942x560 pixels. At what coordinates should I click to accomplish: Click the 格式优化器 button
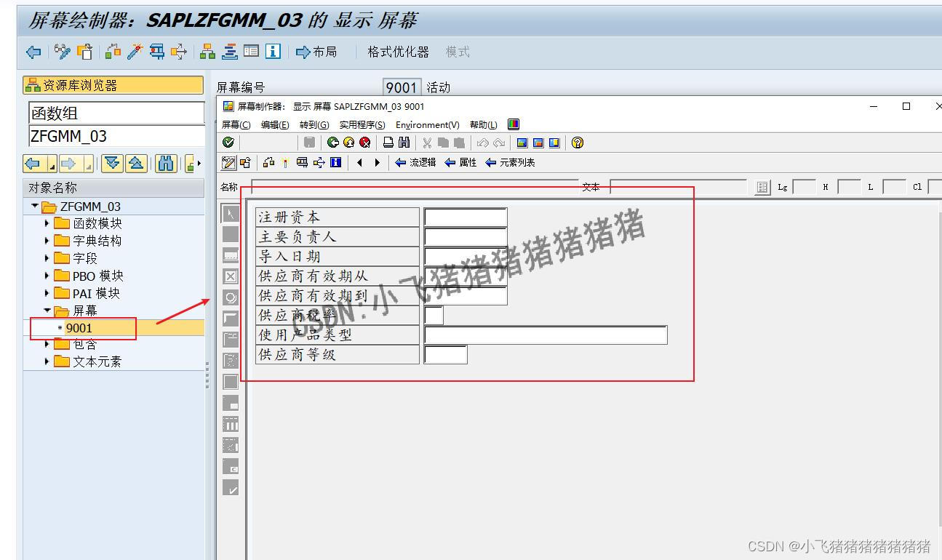tap(398, 52)
